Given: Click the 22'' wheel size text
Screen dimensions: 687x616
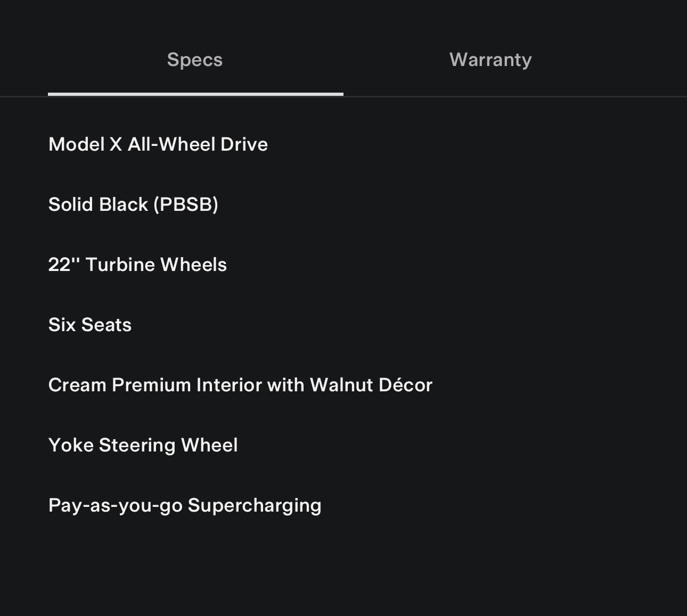Looking at the screenshot, I should 63,265.
